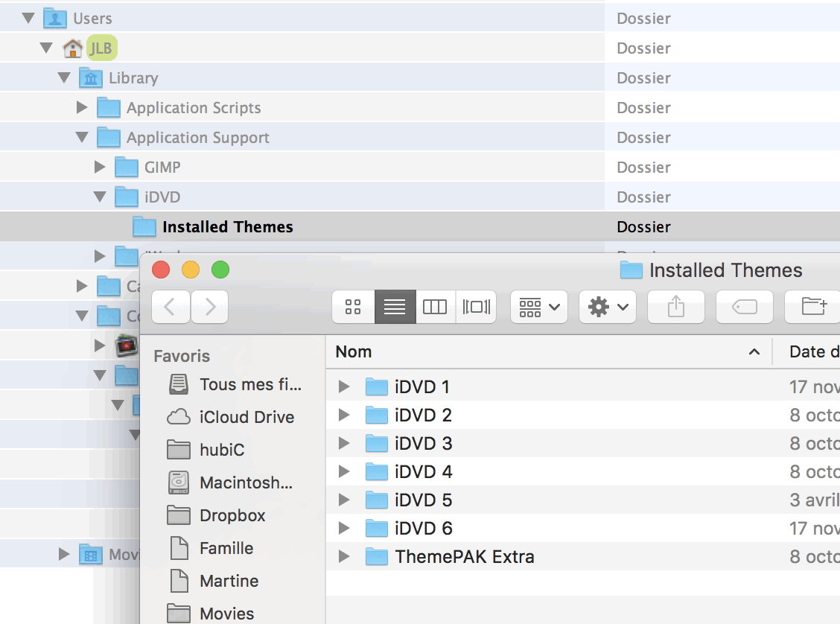840x624 pixels.
Task: Open Martine in the sidebar
Action: click(x=214, y=581)
